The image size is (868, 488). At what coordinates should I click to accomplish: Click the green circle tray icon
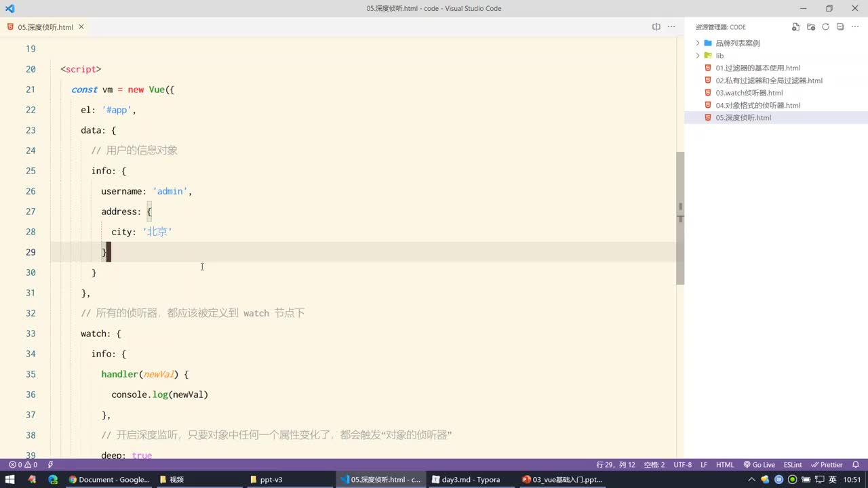click(792, 479)
